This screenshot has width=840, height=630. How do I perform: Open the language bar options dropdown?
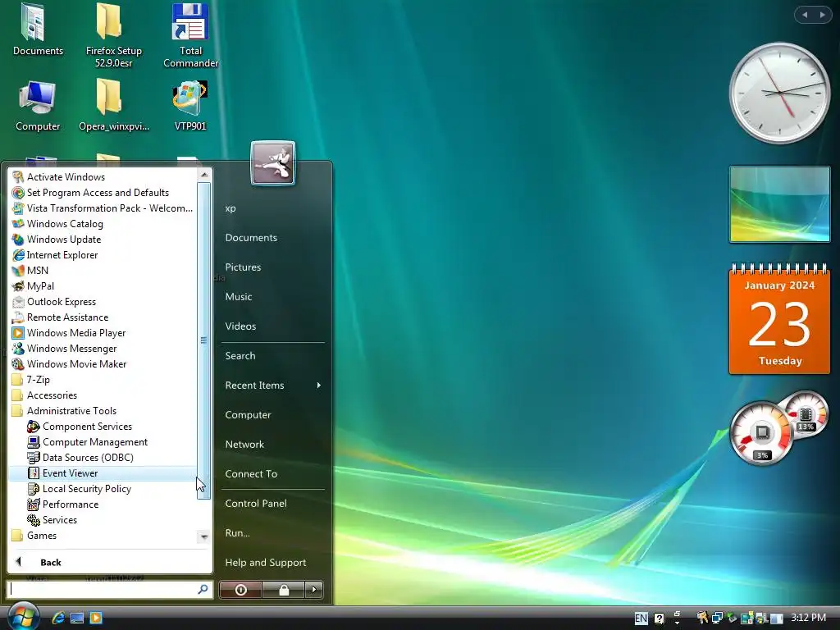point(677,622)
